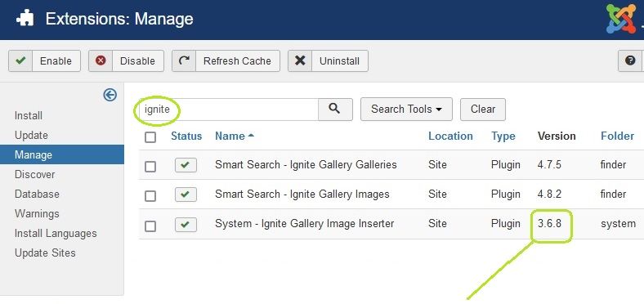Click the puzzle piece extensions icon

click(25, 20)
